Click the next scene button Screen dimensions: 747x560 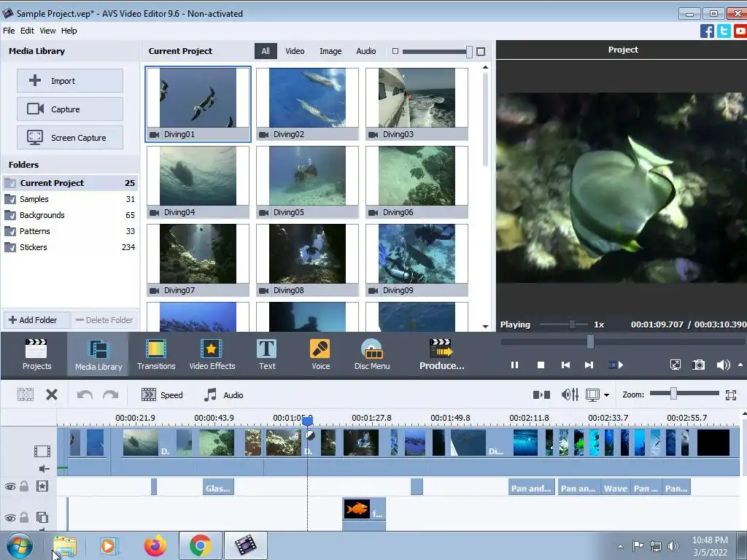[x=616, y=365]
